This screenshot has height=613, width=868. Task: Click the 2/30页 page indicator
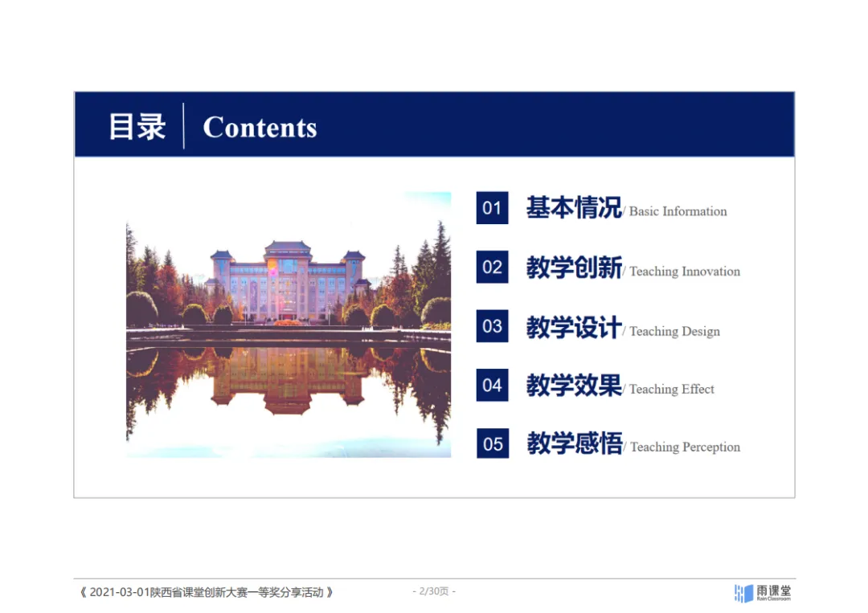pyautogui.click(x=434, y=591)
